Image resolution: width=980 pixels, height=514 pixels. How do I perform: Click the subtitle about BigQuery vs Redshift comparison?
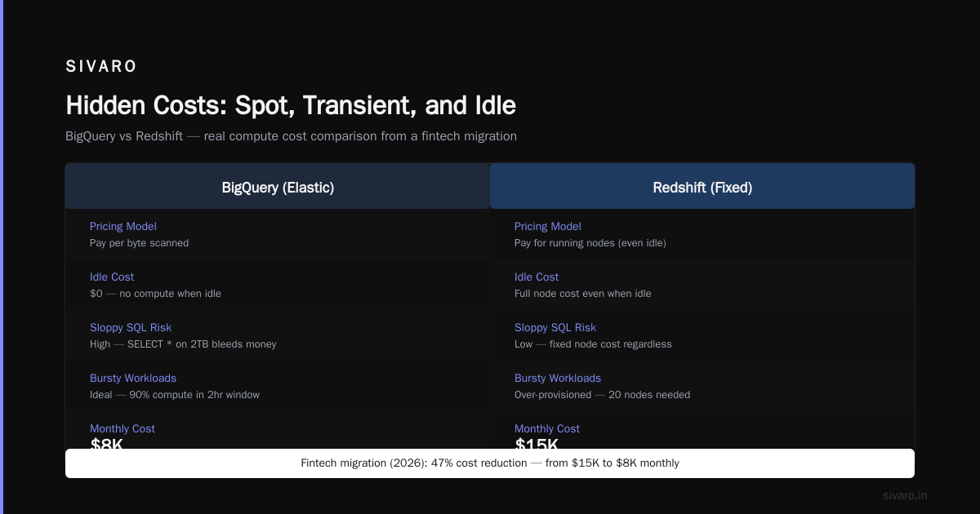point(291,136)
